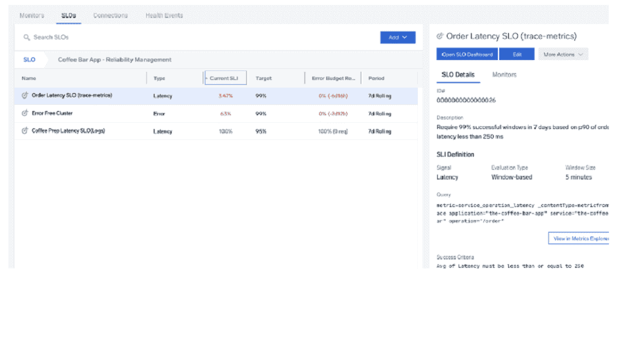Screen dimensions: 644x345
Task: Click the 100% Current SLI value
Action: click(x=225, y=132)
